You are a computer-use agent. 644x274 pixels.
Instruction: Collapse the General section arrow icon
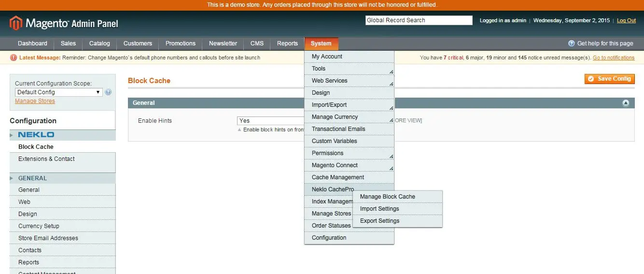[x=626, y=103]
